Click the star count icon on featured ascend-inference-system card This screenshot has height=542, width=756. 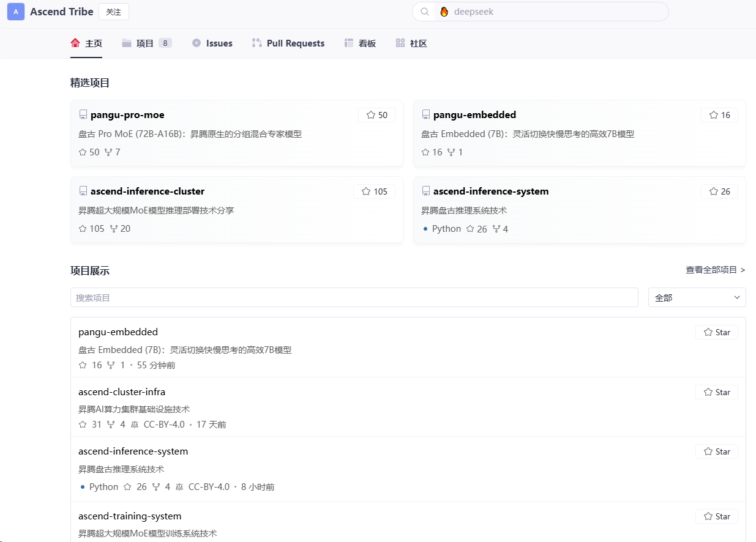point(470,229)
